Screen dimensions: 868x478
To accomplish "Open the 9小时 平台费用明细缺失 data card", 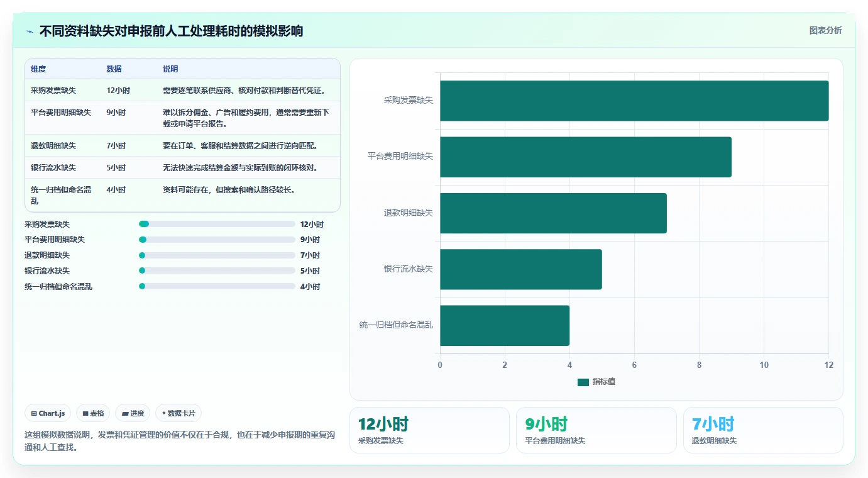I will [x=596, y=430].
